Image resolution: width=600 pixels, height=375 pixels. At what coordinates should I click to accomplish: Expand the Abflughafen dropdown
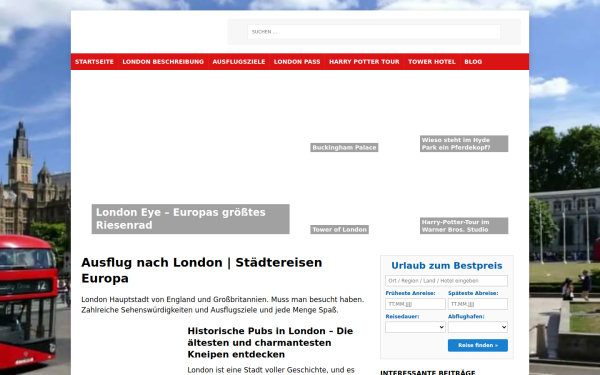coord(478,327)
